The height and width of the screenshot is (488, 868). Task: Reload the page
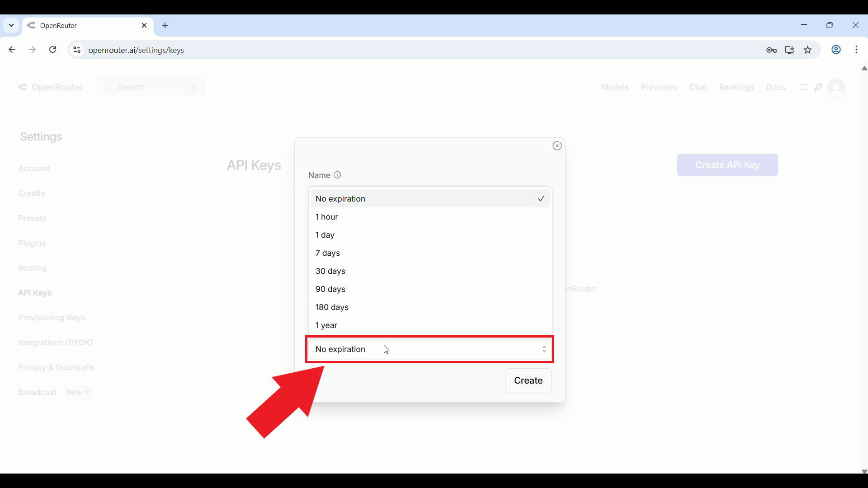[x=53, y=50]
